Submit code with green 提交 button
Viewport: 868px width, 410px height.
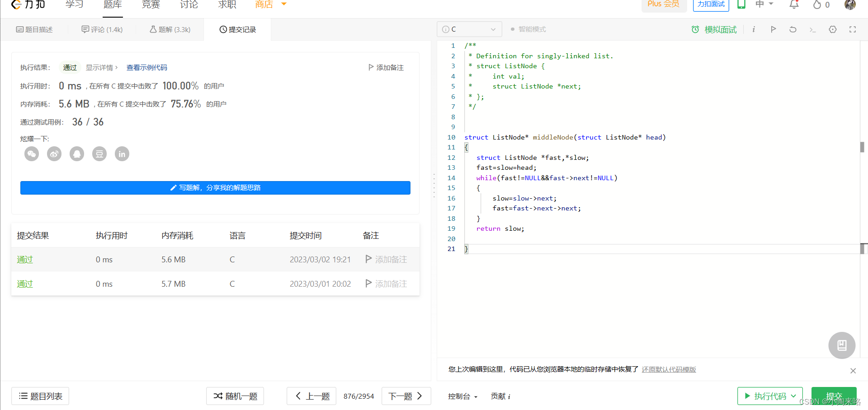(x=834, y=396)
